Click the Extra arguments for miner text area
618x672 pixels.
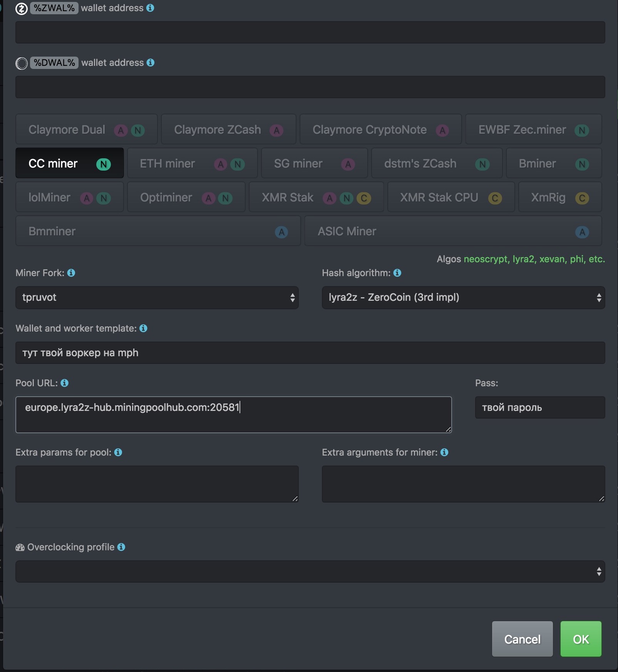point(464,484)
